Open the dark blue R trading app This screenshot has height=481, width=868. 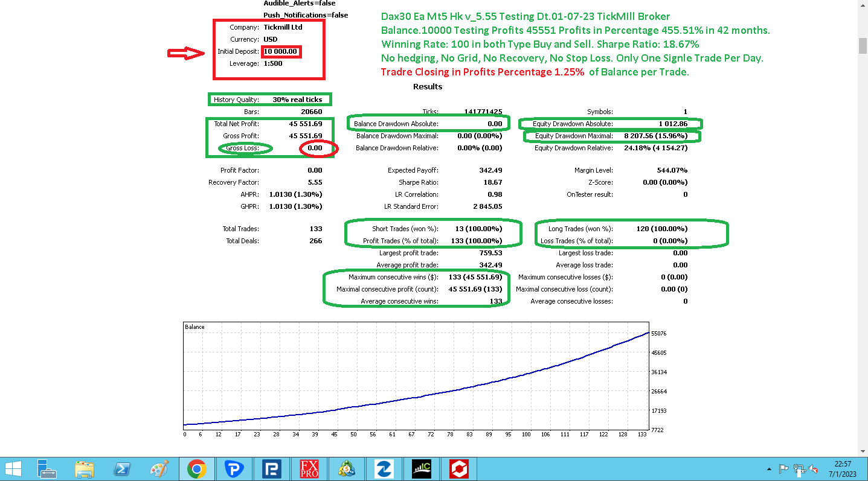(271, 469)
